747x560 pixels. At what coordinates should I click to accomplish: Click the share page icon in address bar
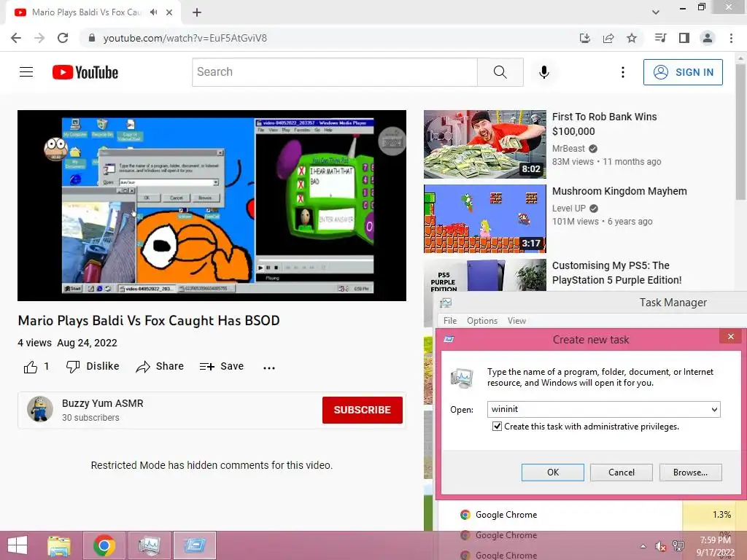(608, 38)
